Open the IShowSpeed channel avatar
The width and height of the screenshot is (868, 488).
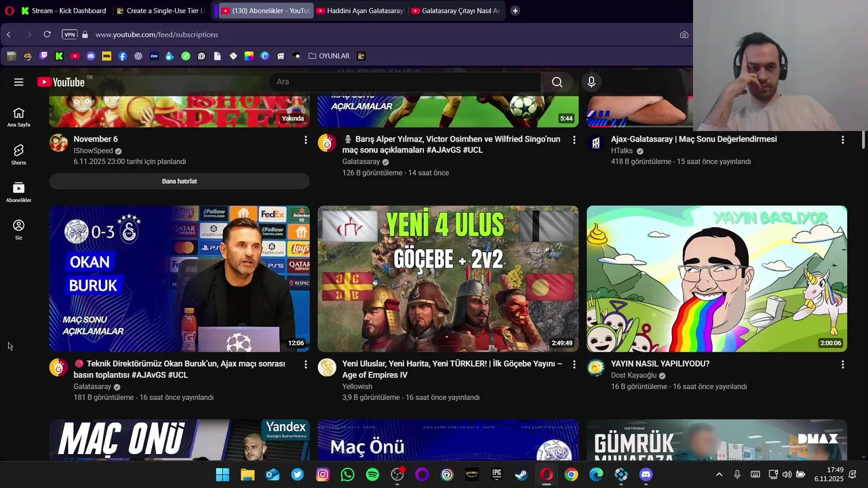pyautogui.click(x=59, y=143)
